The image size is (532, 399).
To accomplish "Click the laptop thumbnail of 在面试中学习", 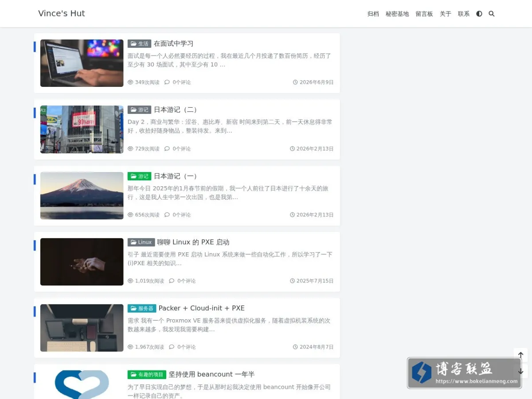I will [x=82, y=63].
